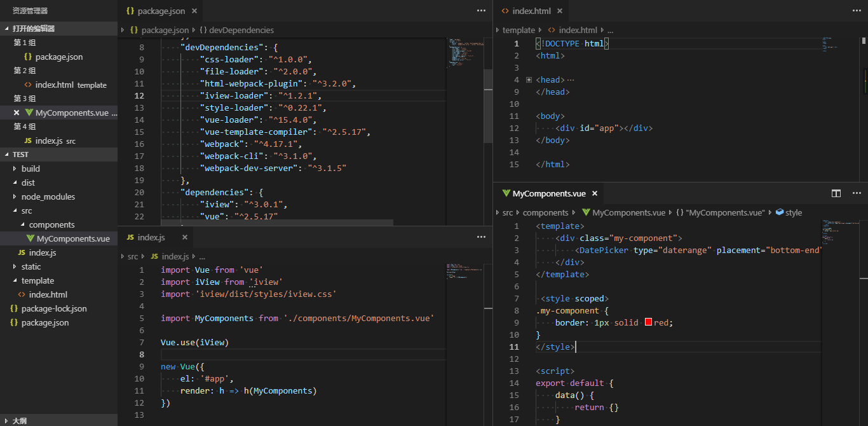Open the more actions (…) icon in index.html pane
Screen dimensions: 868x426
coord(857,11)
